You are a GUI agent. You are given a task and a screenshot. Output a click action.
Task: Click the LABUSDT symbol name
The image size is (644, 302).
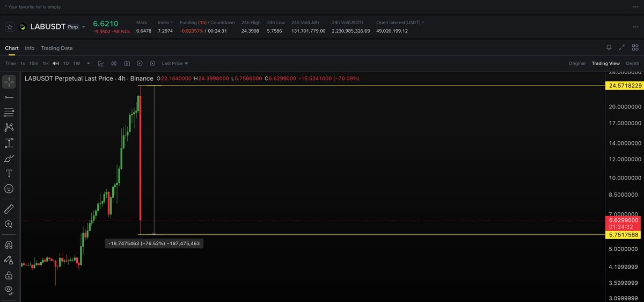(48, 26)
